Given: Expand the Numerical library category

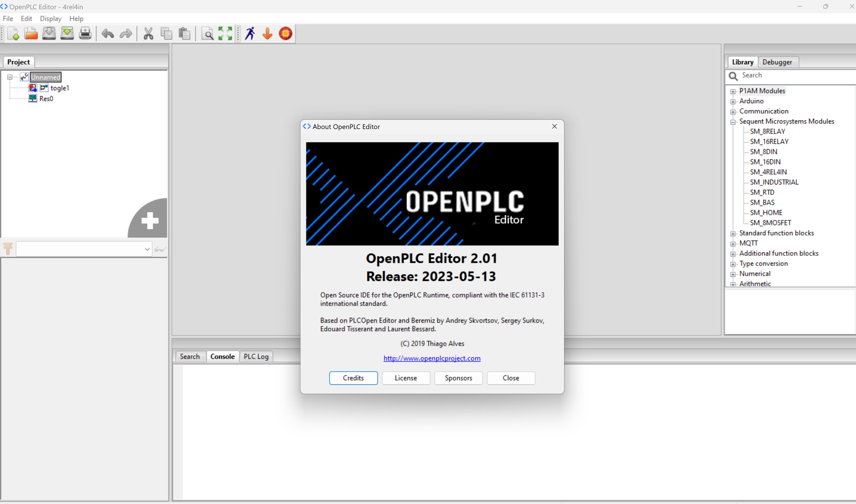Looking at the screenshot, I should pos(733,274).
